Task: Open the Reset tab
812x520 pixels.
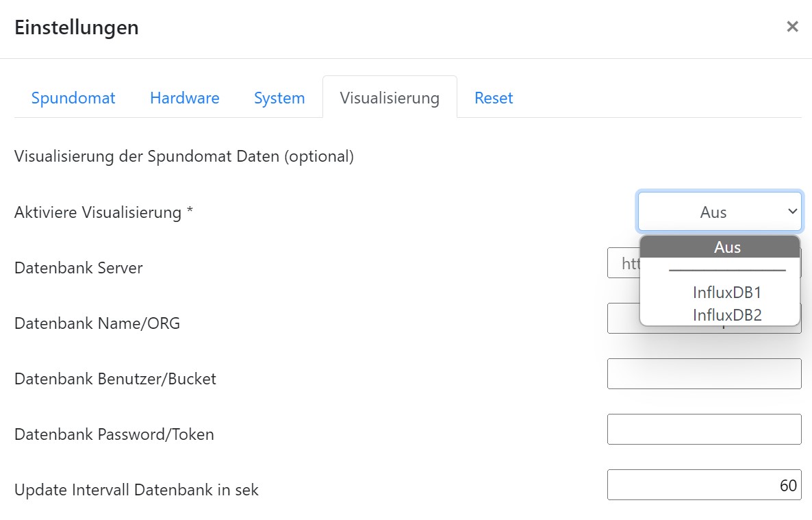Action: [x=494, y=98]
